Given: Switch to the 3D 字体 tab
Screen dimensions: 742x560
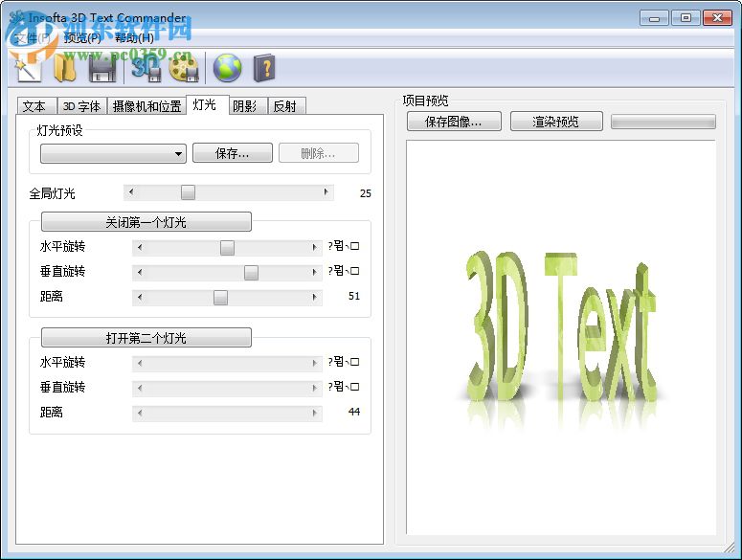Looking at the screenshot, I should point(82,106).
